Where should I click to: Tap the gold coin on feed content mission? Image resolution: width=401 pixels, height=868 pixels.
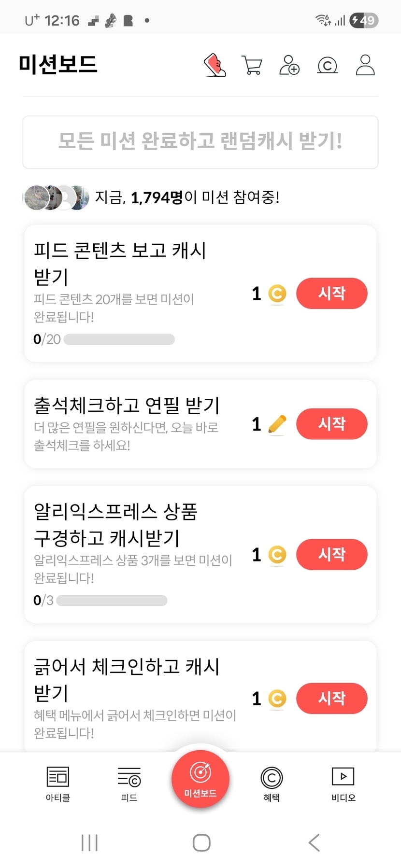[277, 294]
